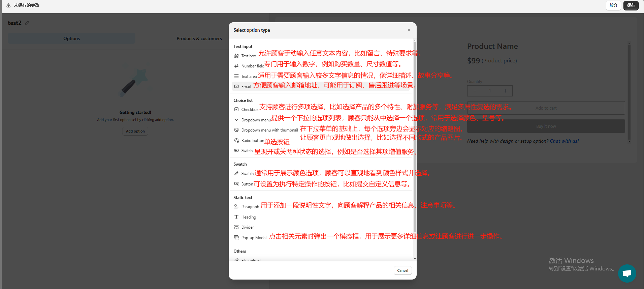644x289 pixels.
Task: Select the Divider option icon
Action: click(236, 227)
